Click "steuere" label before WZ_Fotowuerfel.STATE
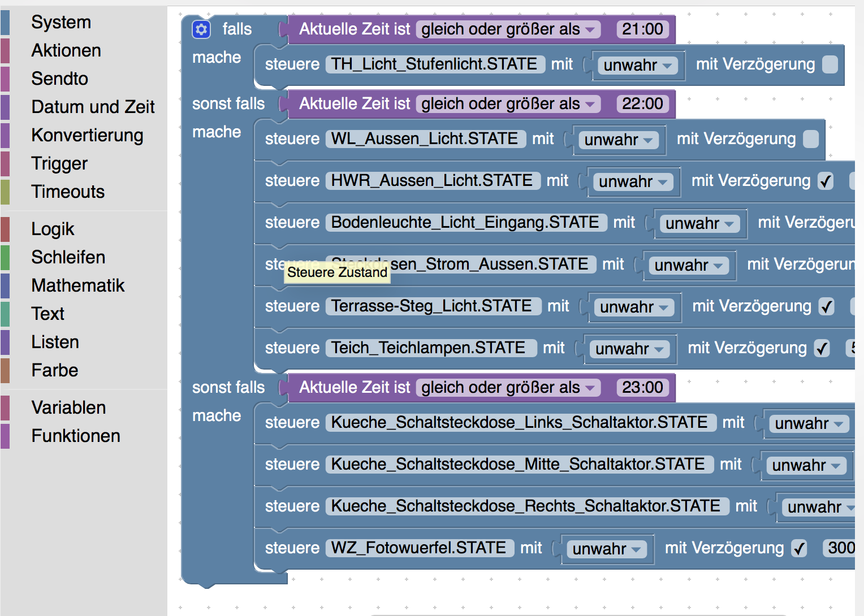 pyautogui.click(x=292, y=548)
